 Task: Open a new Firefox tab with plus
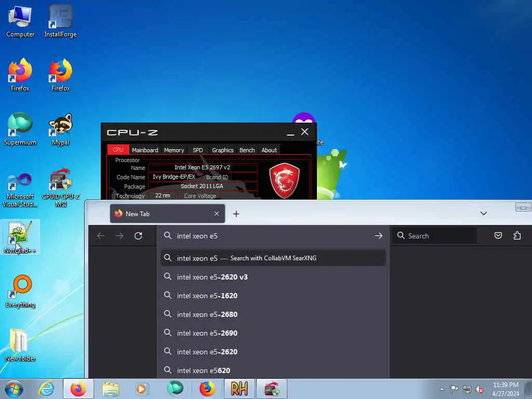(x=236, y=214)
